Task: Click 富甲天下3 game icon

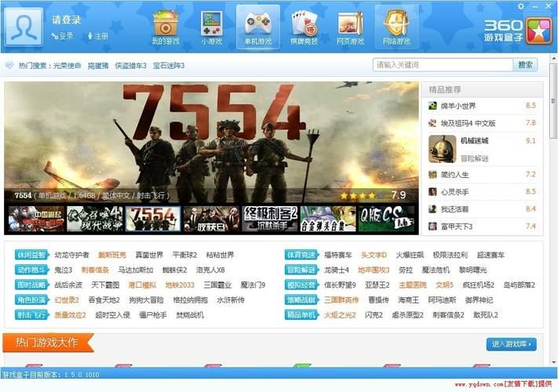Action: [x=432, y=226]
